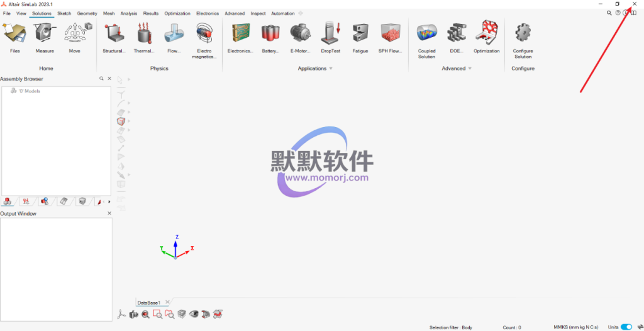644x331 pixels.
Task: Select the '0' Models tree item
Action: [28, 91]
